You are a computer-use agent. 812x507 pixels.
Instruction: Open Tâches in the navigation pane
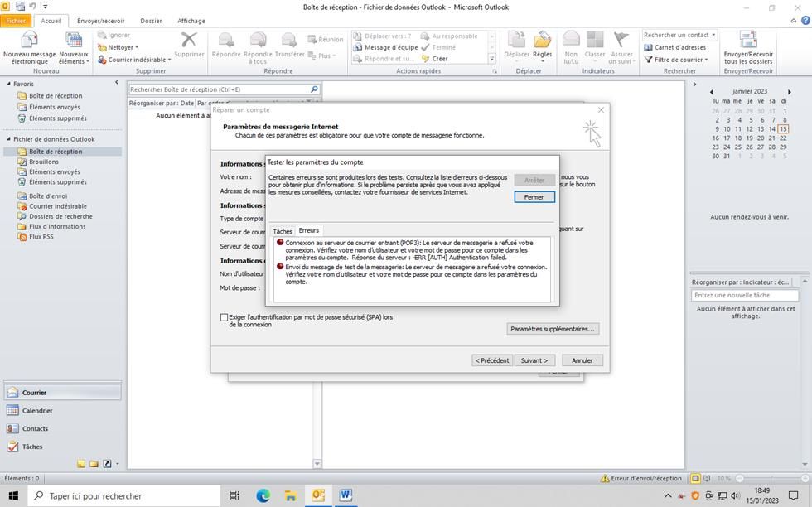click(x=32, y=447)
